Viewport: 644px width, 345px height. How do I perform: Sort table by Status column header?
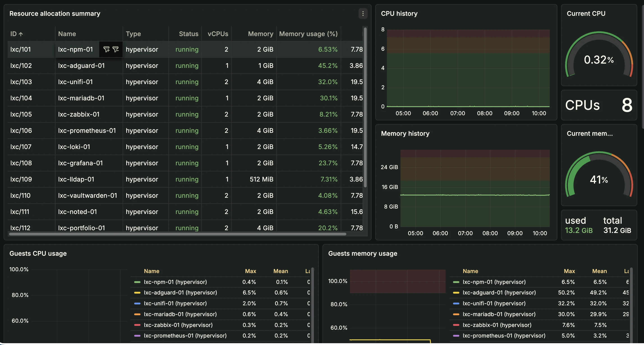(189, 34)
